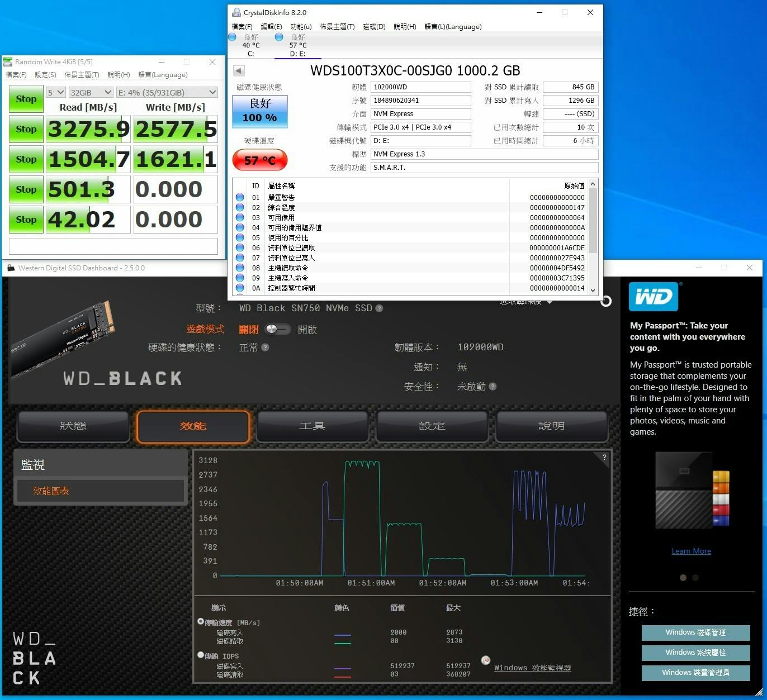767x700 pixels.
Task: Select the 傳輸 IOPS radio button
Action: pos(201,655)
